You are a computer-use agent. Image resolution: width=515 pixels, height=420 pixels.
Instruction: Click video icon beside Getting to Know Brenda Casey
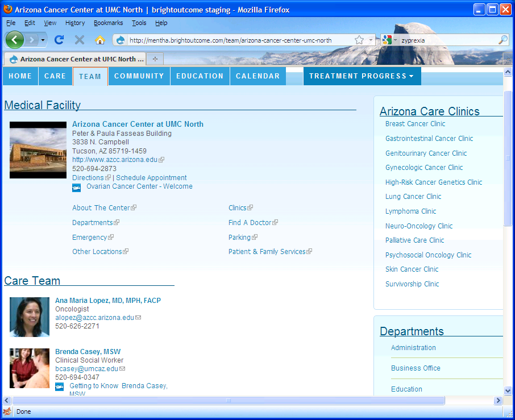tap(60, 387)
